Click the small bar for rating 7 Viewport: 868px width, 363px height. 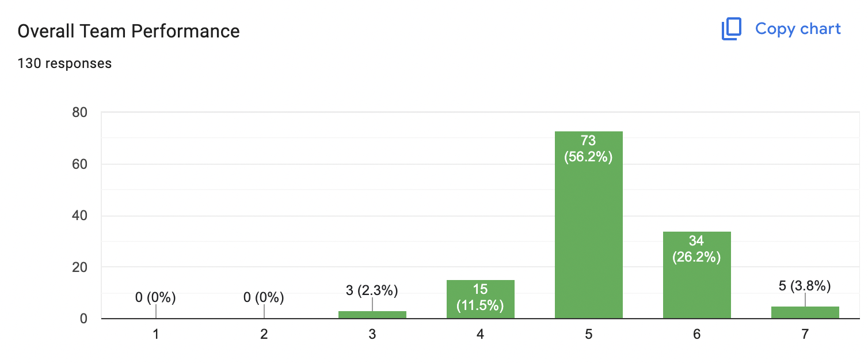(x=805, y=312)
